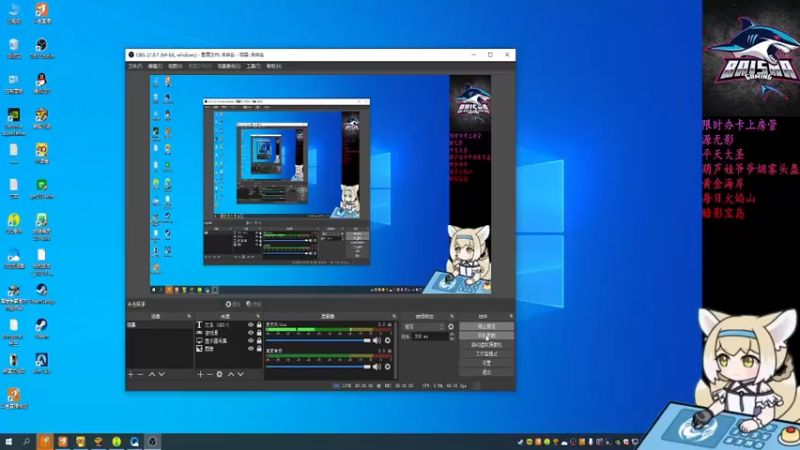Move the scene down in the Scenes list
This screenshot has width=800, height=450.
tap(162, 374)
